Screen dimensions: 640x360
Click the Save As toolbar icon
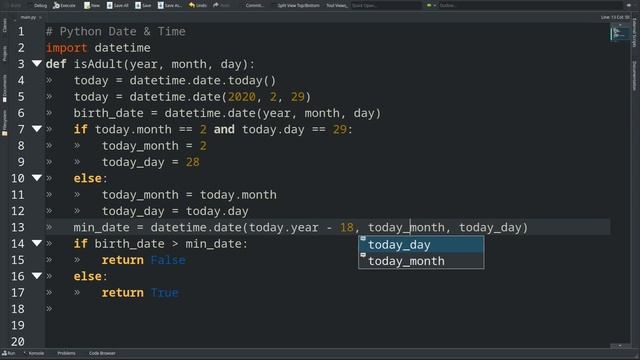click(160, 5)
